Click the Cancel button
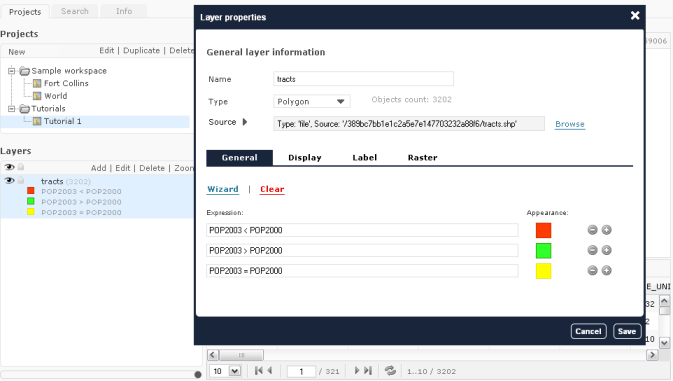 coord(588,331)
